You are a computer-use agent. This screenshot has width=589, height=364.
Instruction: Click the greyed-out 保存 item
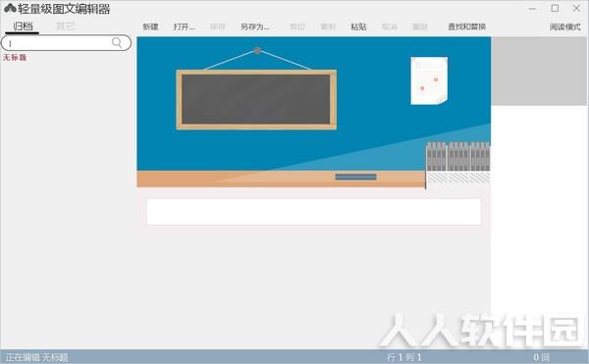tap(218, 26)
